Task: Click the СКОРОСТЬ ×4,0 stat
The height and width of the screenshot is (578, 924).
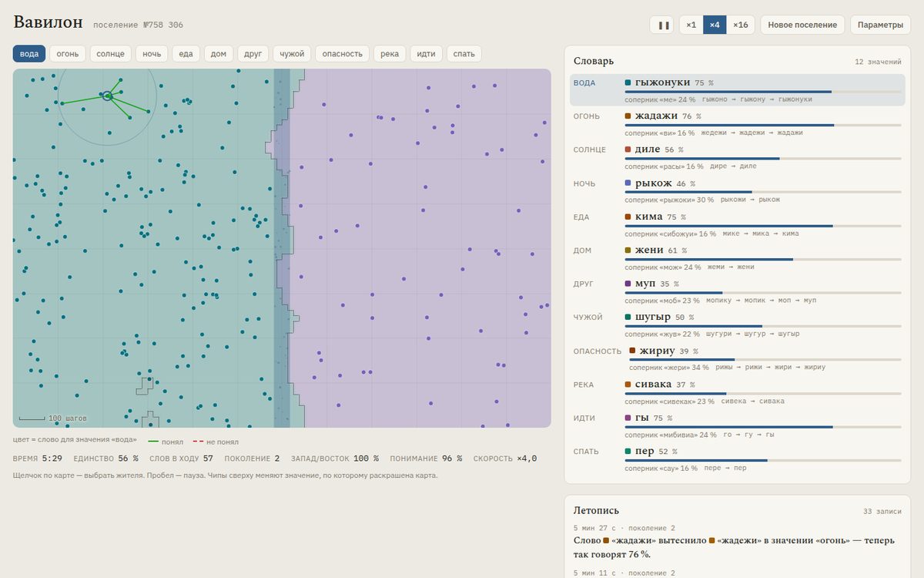Action: [x=505, y=459]
